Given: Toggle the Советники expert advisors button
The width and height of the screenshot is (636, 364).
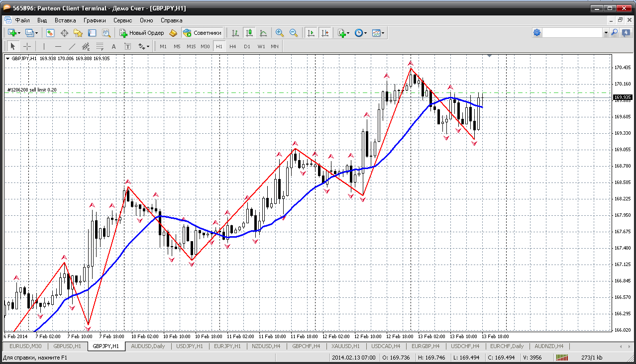Looking at the screenshot, I should (x=202, y=33).
